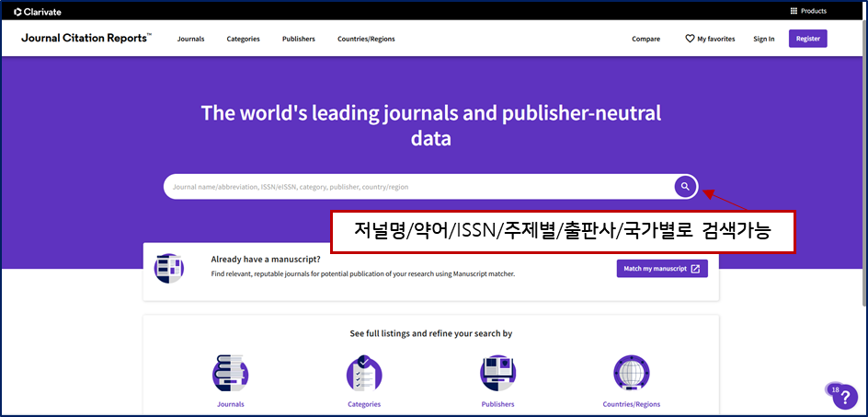Click the manuscript document illustration icon
Screen dimensions: 868x417
169,269
